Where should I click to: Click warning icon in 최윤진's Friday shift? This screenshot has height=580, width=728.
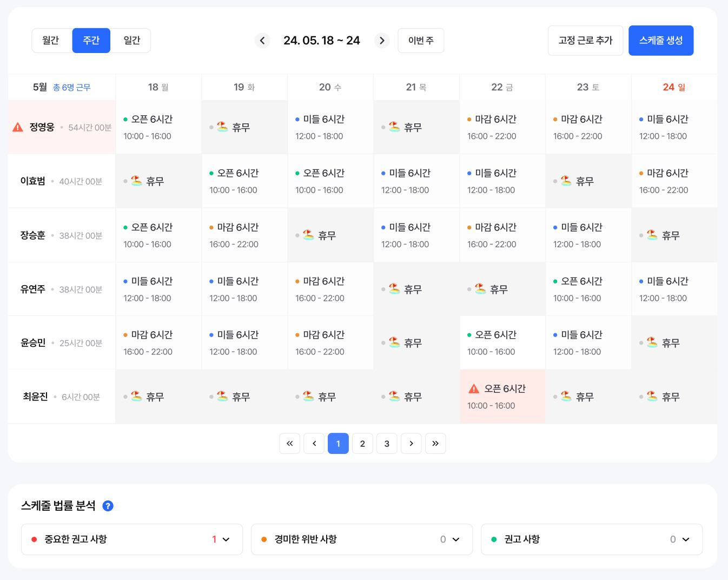(474, 388)
